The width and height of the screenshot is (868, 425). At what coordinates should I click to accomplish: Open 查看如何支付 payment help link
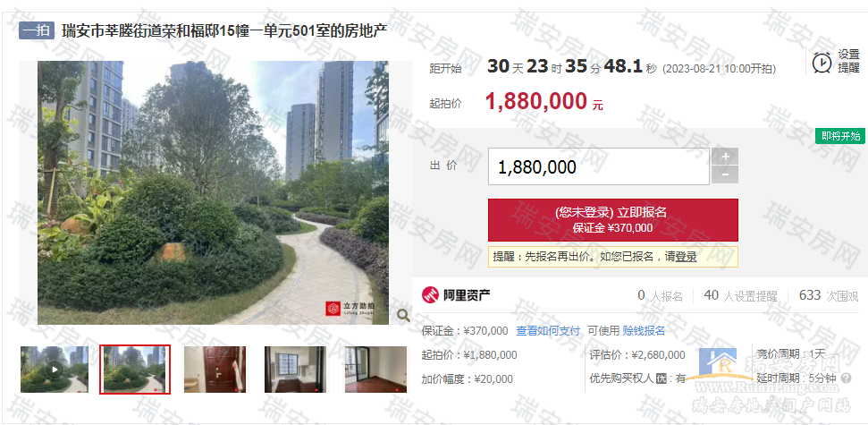pyautogui.click(x=548, y=331)
